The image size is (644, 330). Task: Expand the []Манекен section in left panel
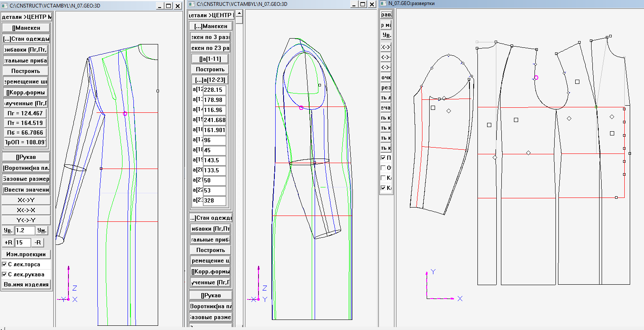(x=26, y=28)
